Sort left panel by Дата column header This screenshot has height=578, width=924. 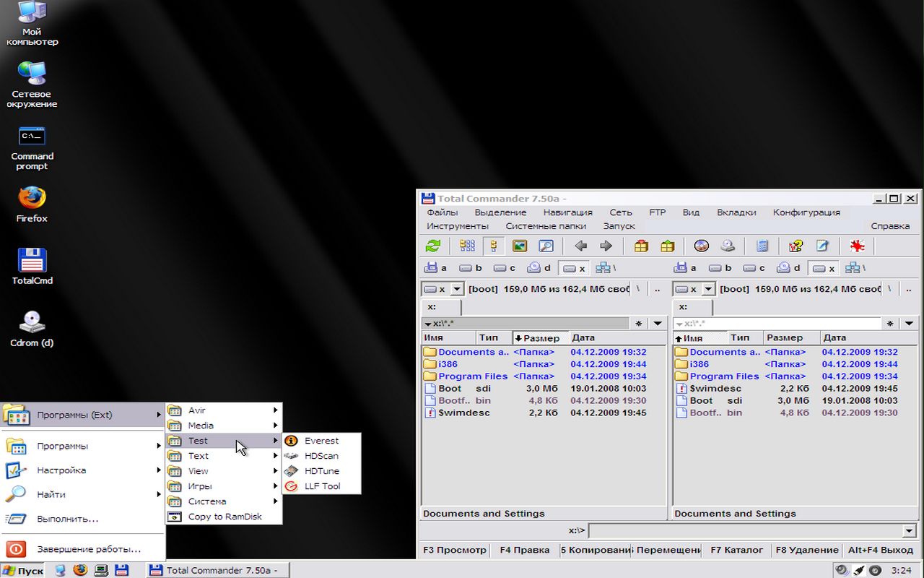tap(583, 337)
